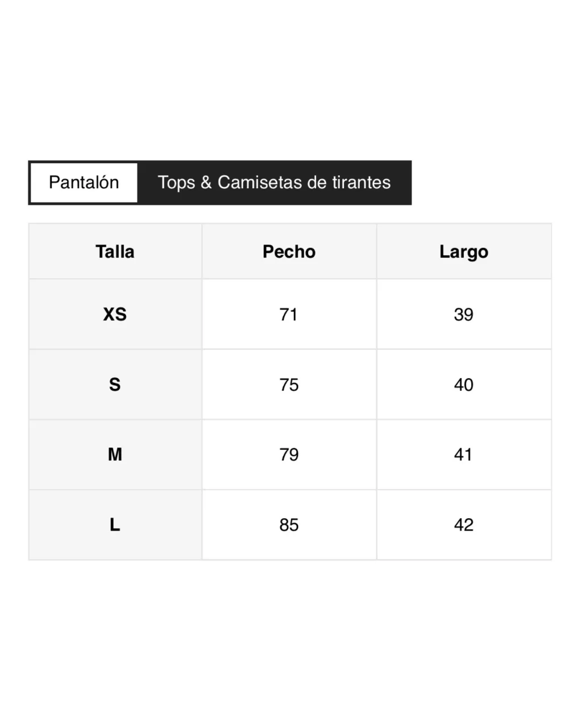
Task: Click the ampersand in Tops tab label
Action: 206,183
